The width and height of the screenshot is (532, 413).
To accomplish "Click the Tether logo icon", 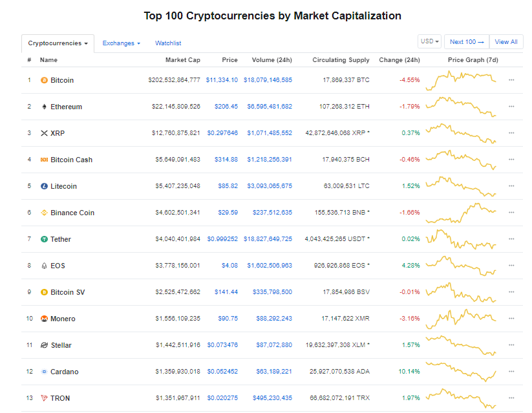I will [x=44, y=239].
